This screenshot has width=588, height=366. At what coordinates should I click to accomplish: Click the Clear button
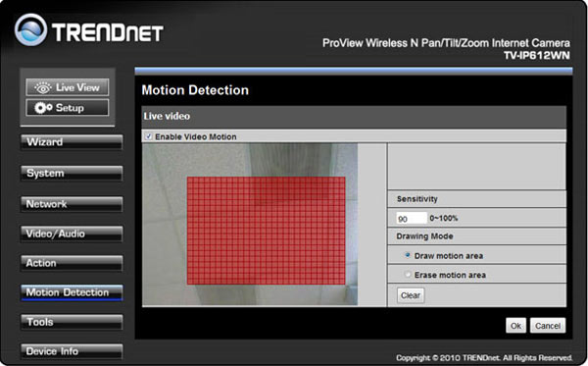[411, 295]
